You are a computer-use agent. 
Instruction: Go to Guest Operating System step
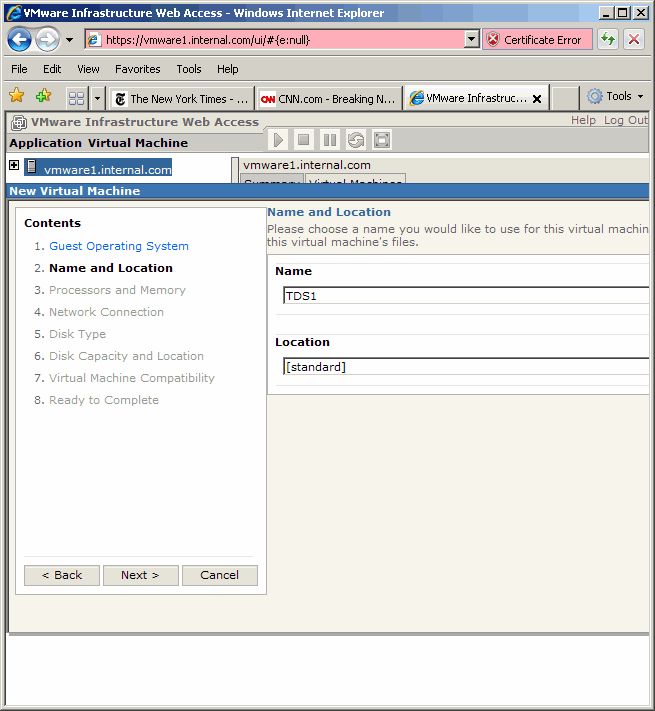[118, 246]
